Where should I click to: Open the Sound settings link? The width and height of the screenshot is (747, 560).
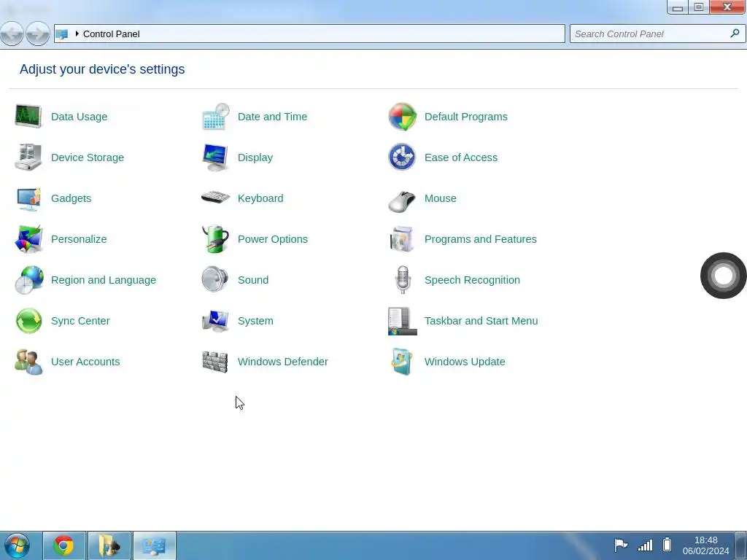click(x=253, y=281)
